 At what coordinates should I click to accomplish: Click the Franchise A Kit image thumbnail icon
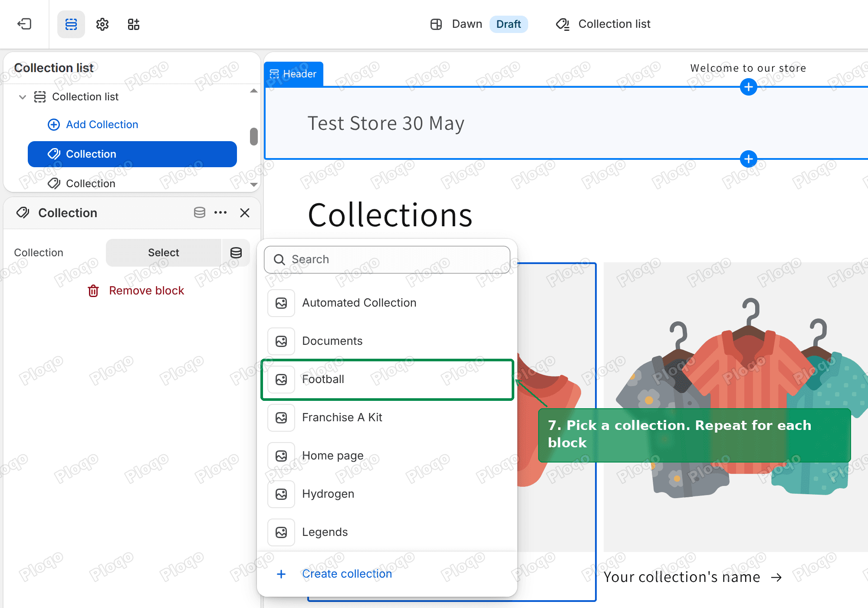point(281,417)
